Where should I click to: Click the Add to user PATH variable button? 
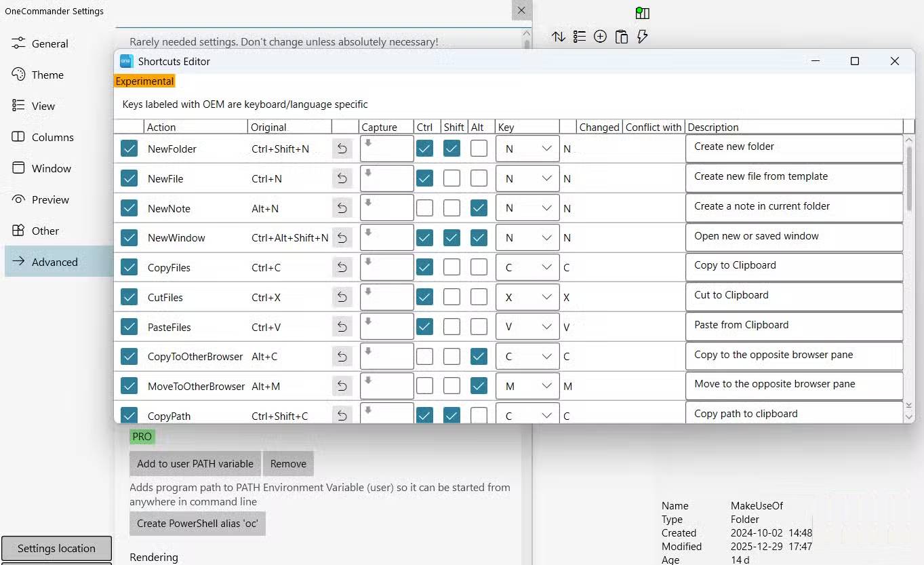click(195, 464)
